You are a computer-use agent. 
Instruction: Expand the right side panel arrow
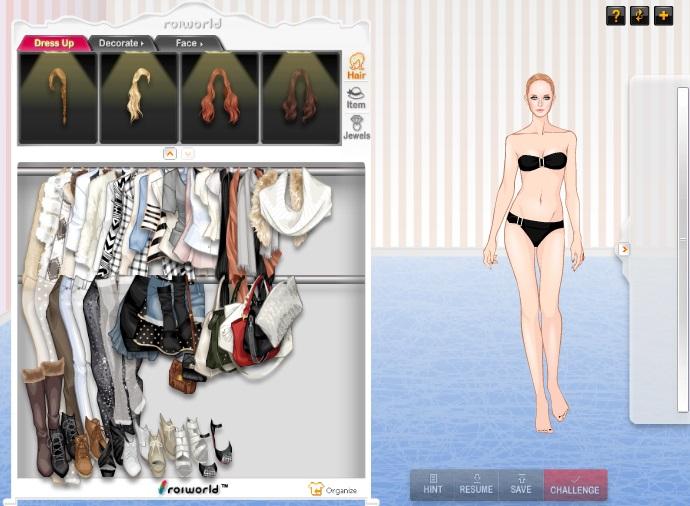[x=624, y=249]
